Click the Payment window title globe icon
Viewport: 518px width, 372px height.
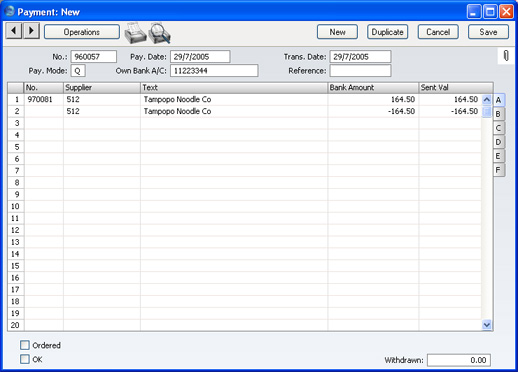(9, 11)
